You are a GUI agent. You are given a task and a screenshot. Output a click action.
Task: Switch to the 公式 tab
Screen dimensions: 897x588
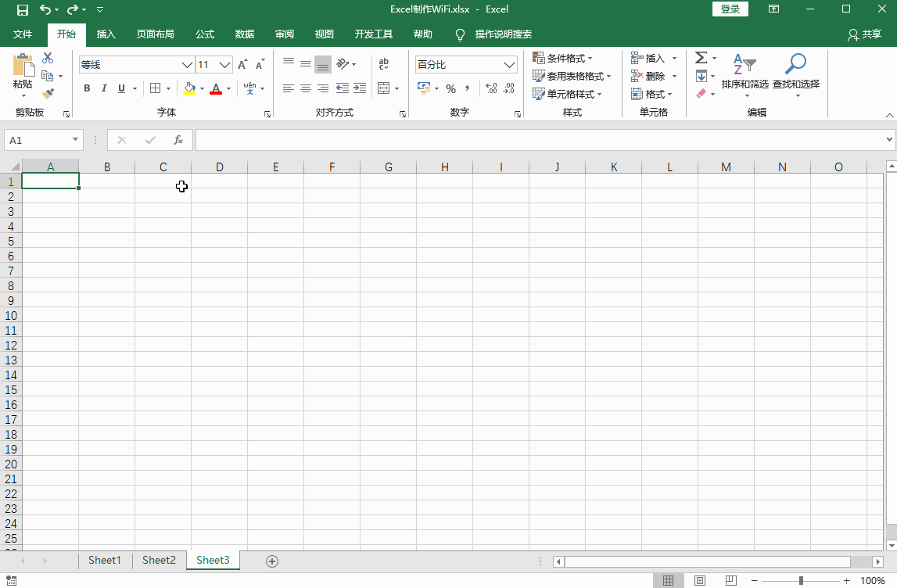click(x=204, y=34)
